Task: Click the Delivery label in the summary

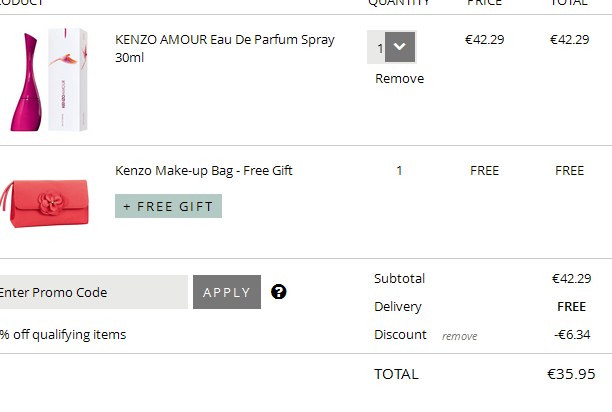Action: pyautogui.click(x=398, y=307)
